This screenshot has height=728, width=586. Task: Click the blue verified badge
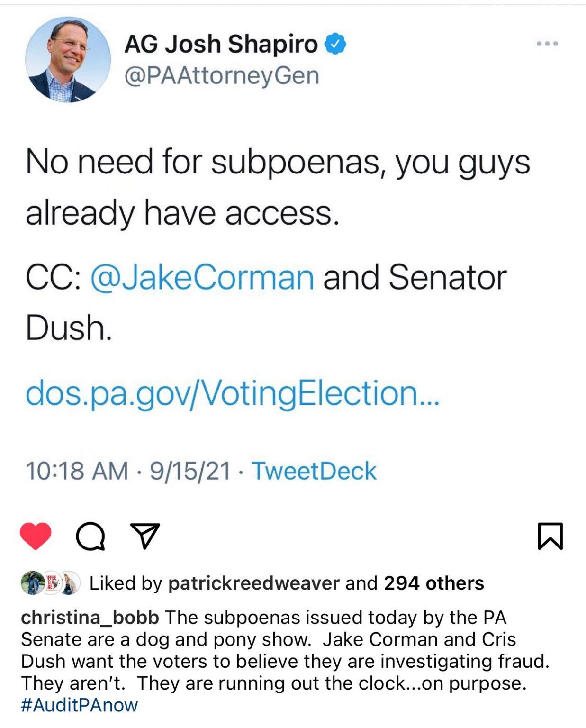pos(335,44)
